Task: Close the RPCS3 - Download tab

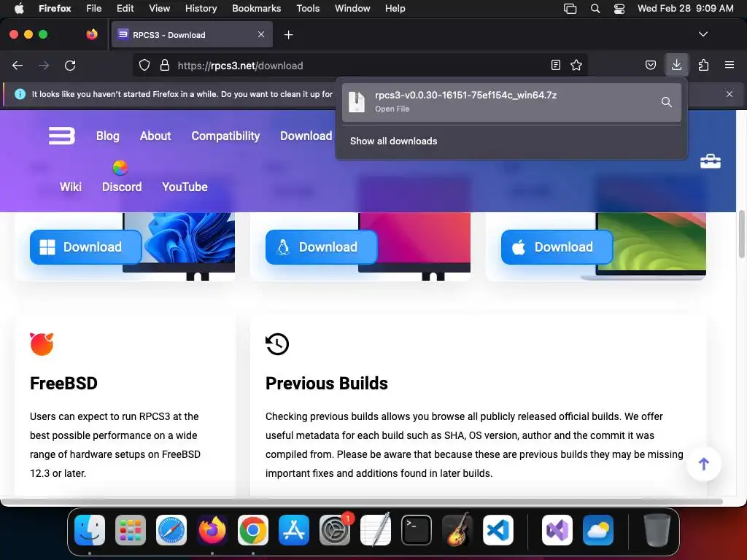Action: point(261,34)
